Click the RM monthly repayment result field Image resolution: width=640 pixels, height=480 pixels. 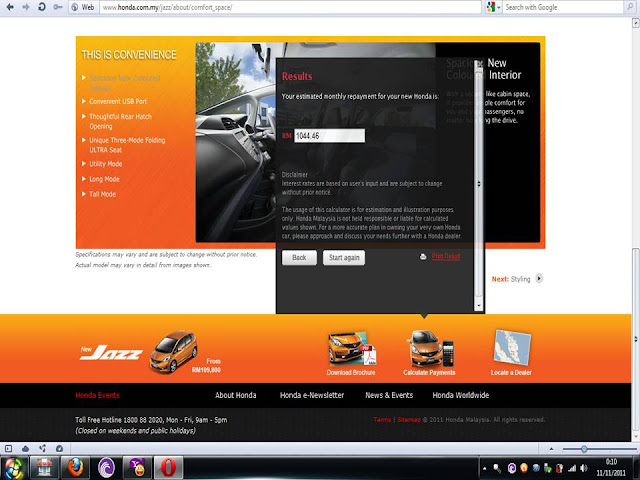329,136
